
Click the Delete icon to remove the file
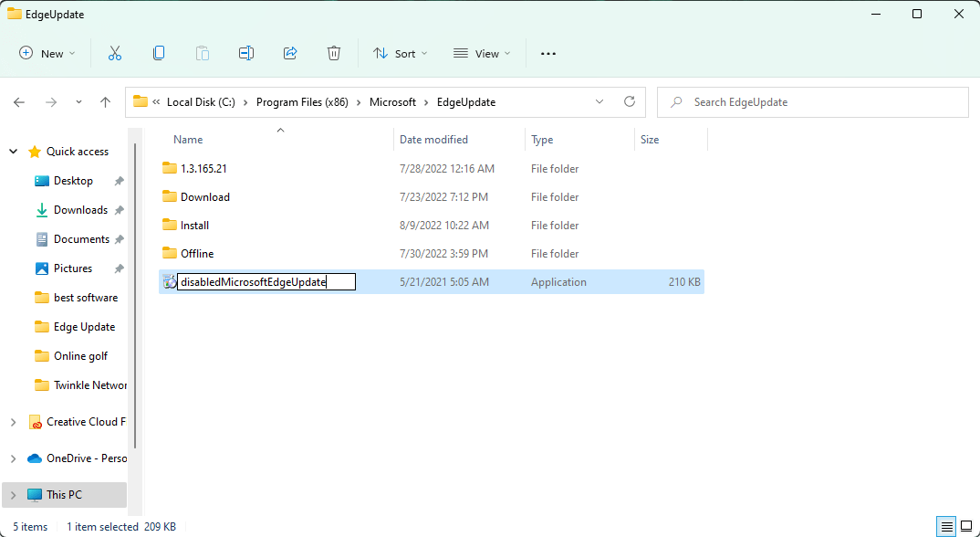pos(334,53)
